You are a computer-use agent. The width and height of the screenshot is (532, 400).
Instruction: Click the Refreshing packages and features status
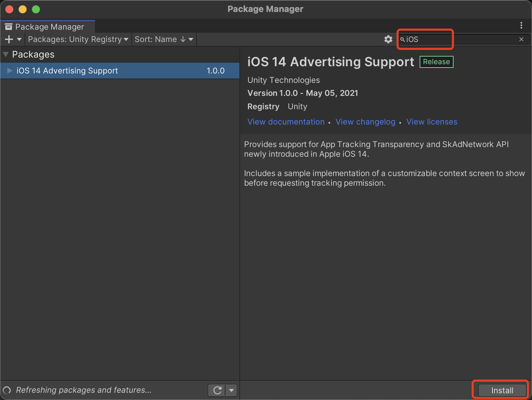pos(84,390)
